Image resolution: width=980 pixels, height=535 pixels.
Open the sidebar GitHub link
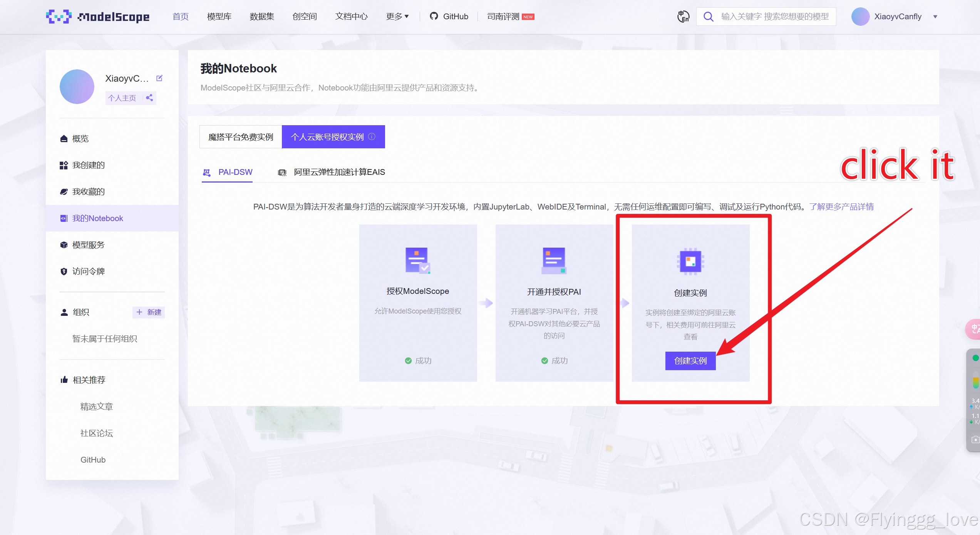[x=93, y=460]
